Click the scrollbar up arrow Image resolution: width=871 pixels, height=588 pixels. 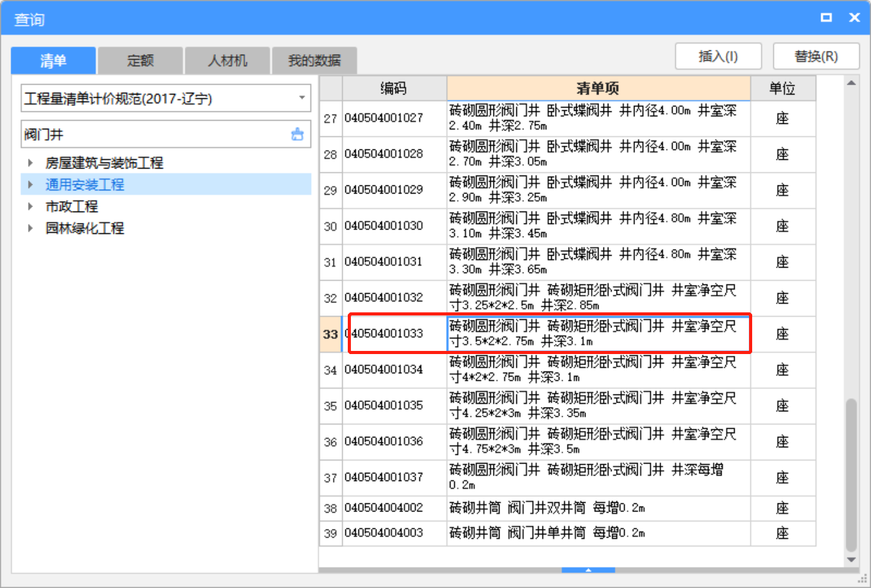pyautogui.click(x=851, y=83)
